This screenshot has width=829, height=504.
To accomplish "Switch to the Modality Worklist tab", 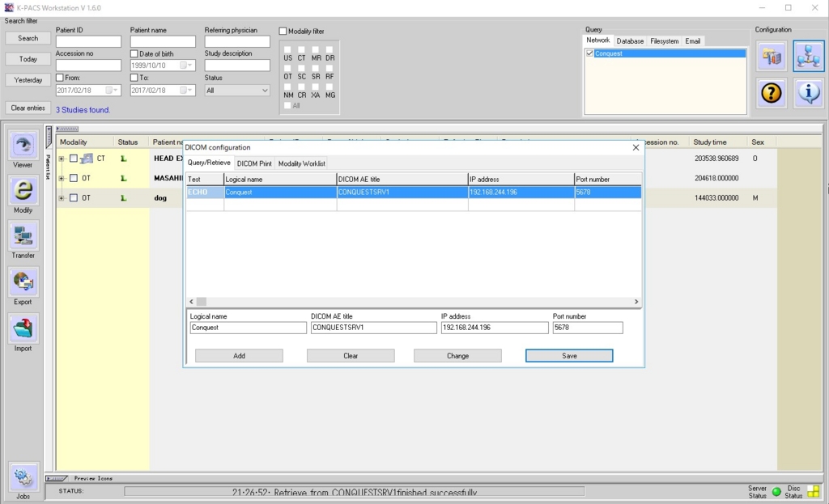I will click(301, 163).
